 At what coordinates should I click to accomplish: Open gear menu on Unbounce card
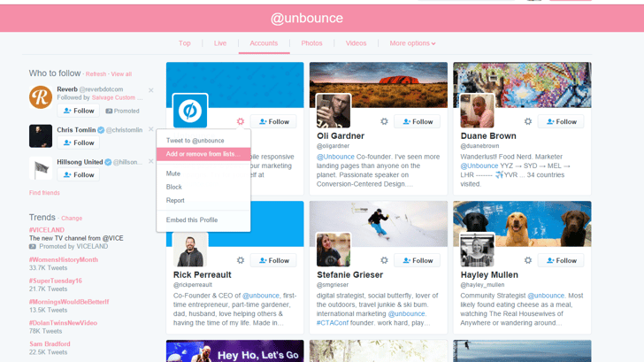241,121
